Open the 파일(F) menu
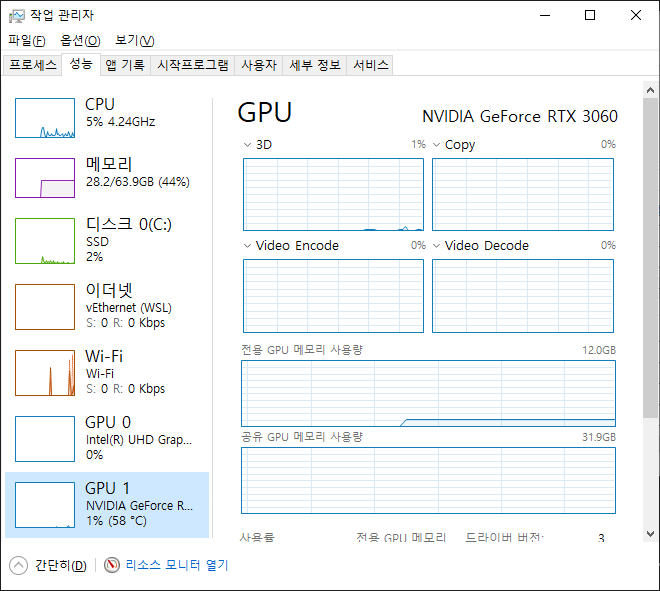The height and width of the screenshot is (591, 660). [27, 40]
